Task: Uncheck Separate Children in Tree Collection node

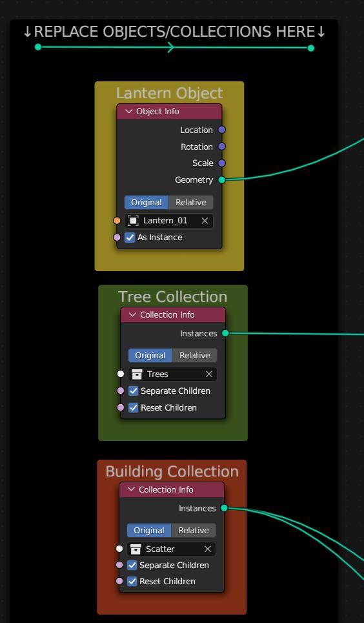Action: click(x=133, y=391)
